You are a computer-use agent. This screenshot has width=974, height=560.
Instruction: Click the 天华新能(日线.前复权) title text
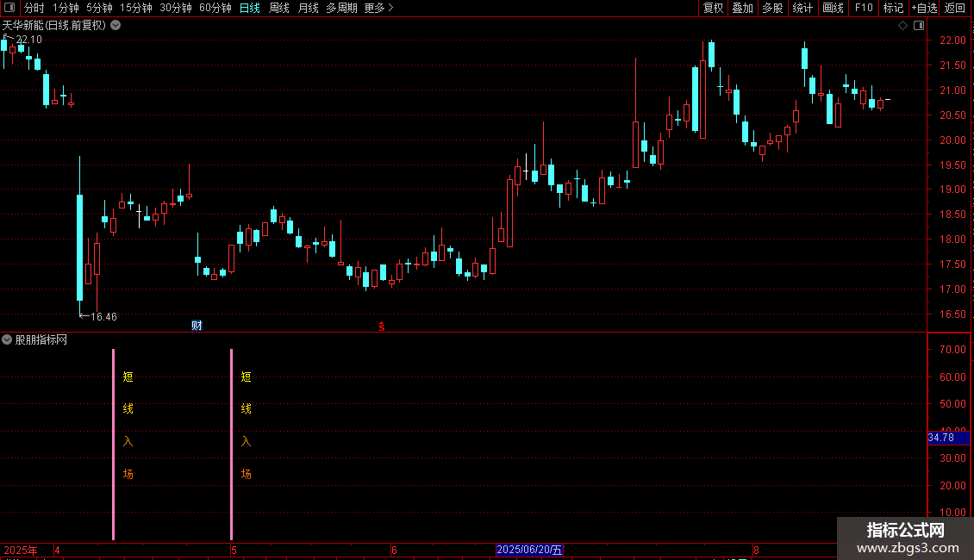tap(54, 26)
